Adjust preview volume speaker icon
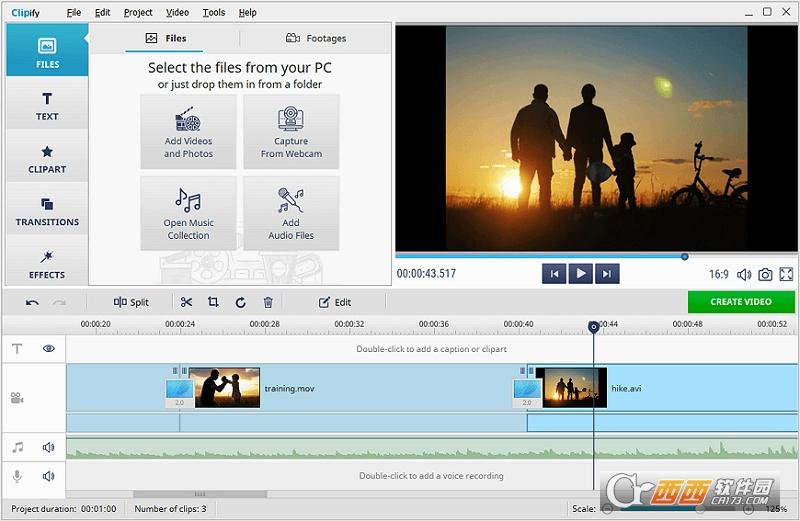The height and width of the screenshot is (521, 800). coord(744,275)
